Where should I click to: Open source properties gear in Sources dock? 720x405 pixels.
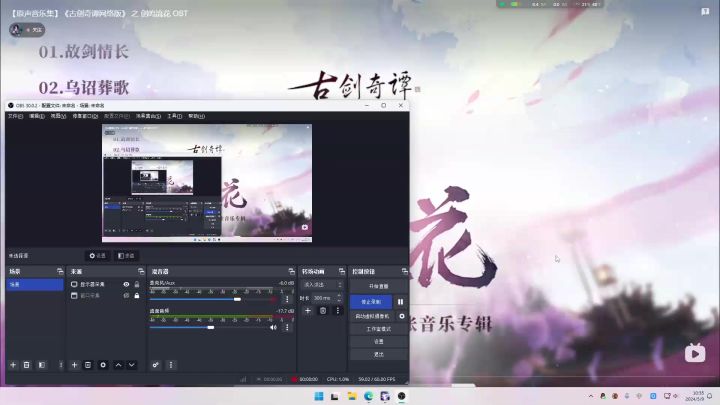point(103,365)
